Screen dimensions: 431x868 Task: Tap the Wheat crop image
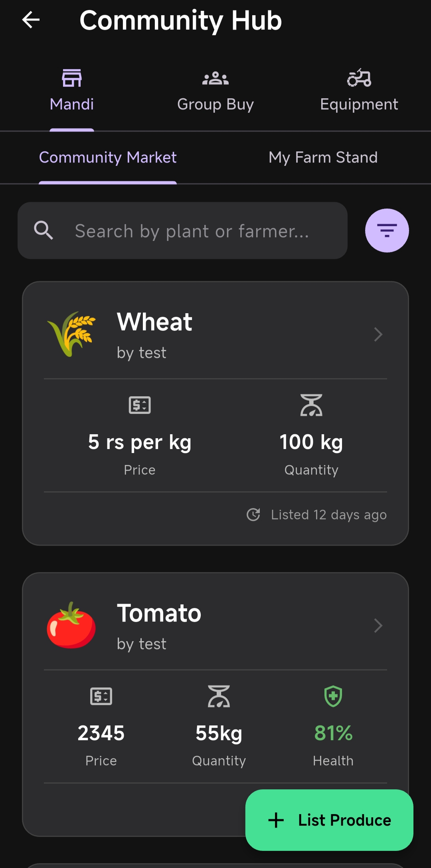point(72,334)
